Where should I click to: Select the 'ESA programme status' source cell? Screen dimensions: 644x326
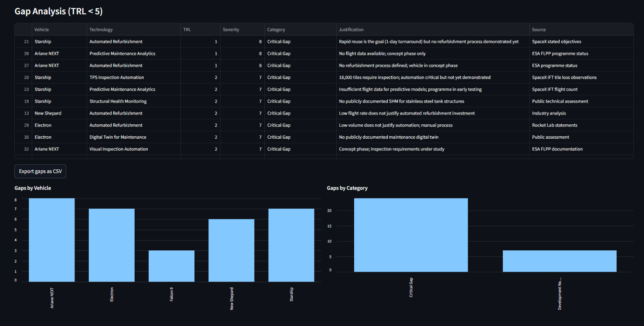click(x=581, y=65)
